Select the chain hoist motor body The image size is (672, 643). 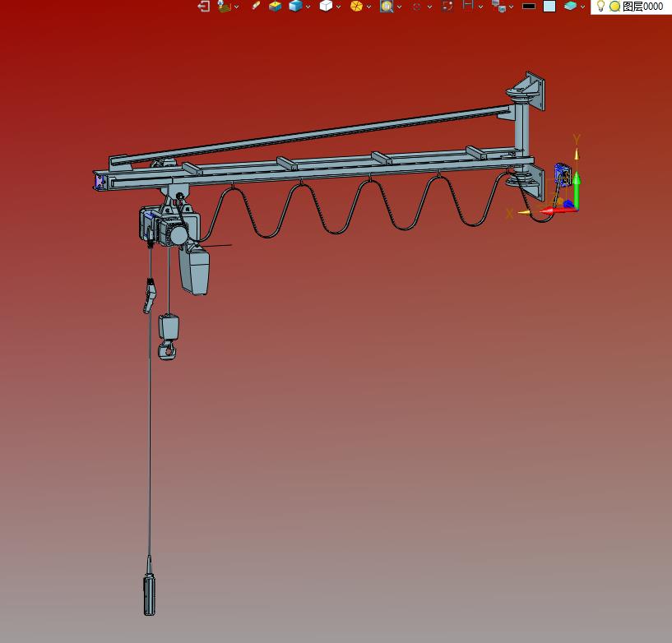point(169,226)
